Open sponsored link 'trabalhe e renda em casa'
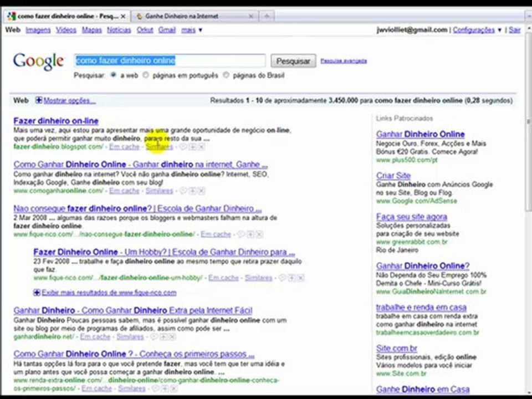 pos(421,308)
